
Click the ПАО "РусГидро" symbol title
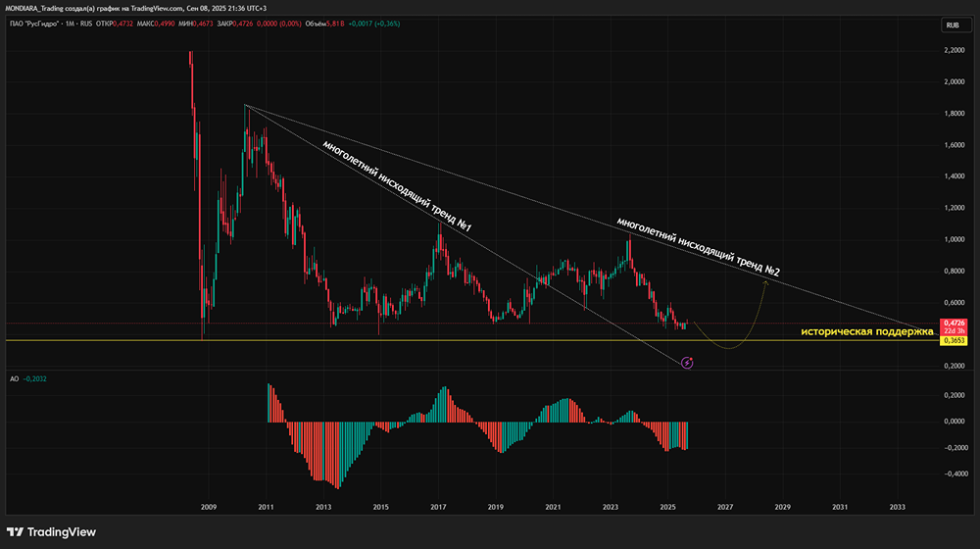tap(33, 24)
